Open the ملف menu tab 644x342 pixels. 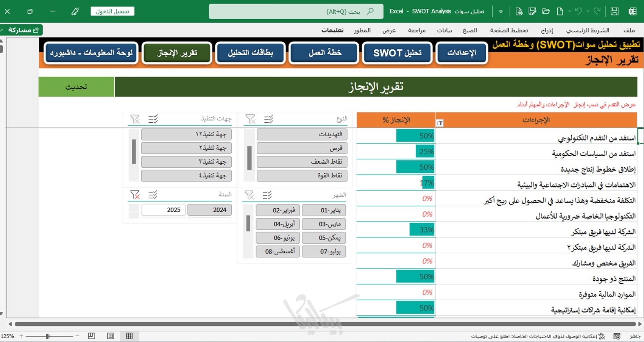[x=629, y=30]
